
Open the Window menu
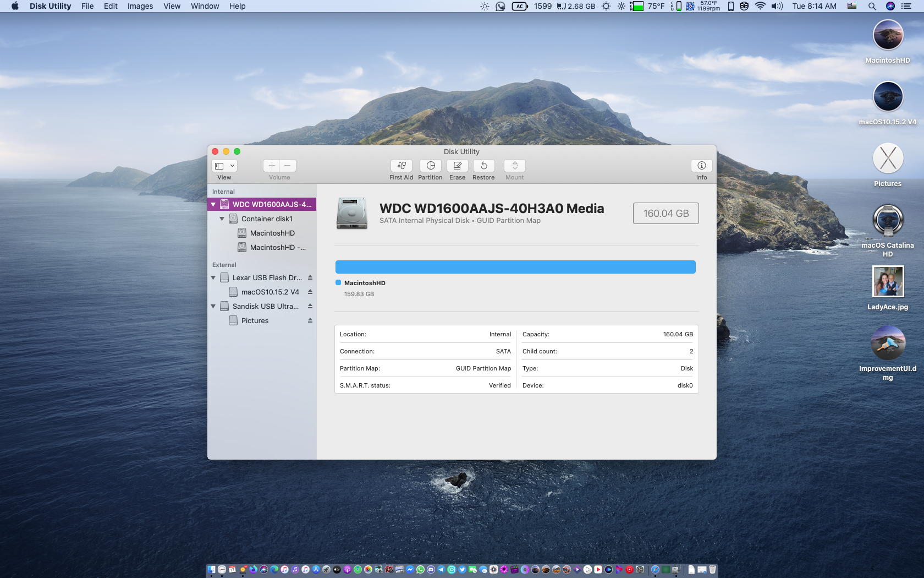point(205,6)
